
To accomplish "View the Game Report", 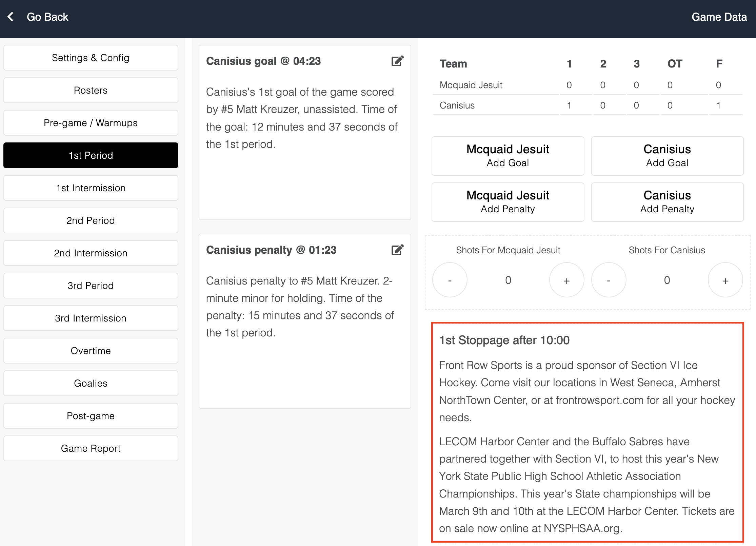I will (x=91, y=448).
